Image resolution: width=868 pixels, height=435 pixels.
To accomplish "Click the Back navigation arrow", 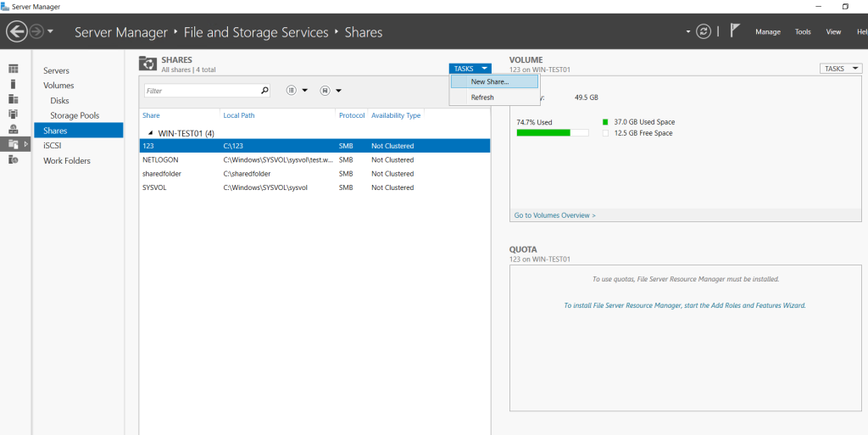I will [x=17, y=32].
